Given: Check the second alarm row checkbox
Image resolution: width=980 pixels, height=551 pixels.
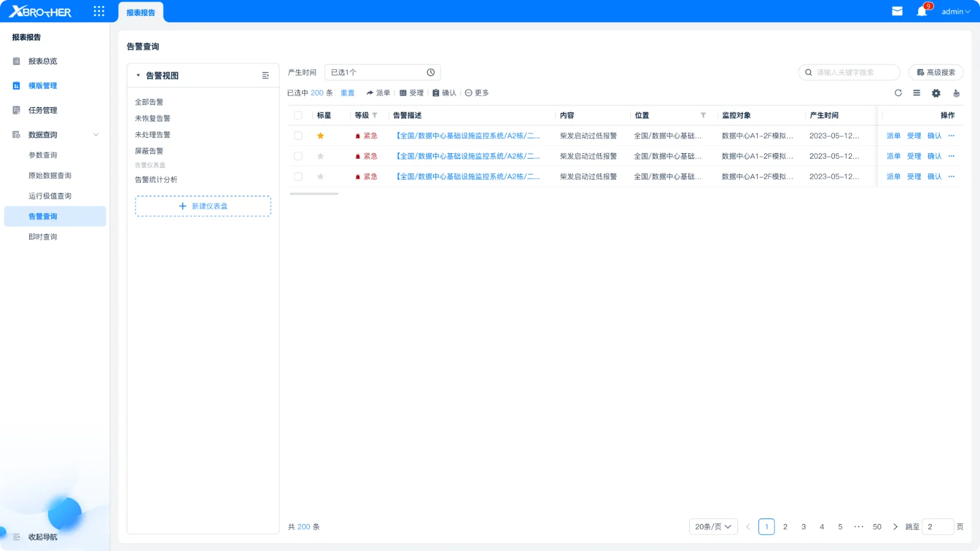Looking at the screenshot, I should click(298, 156).
